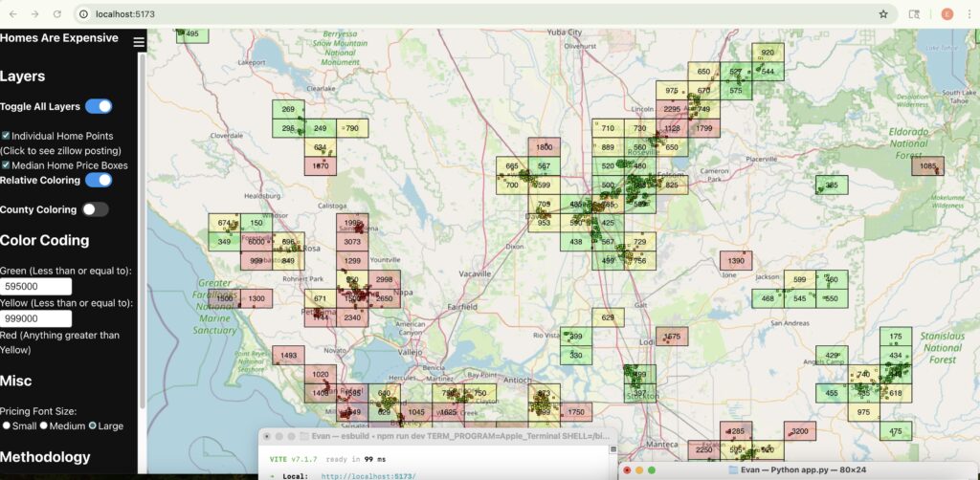Open the hamburger menu in sidebar header
980x480 pixels.
pyautogui.click(x=139, y=42)
